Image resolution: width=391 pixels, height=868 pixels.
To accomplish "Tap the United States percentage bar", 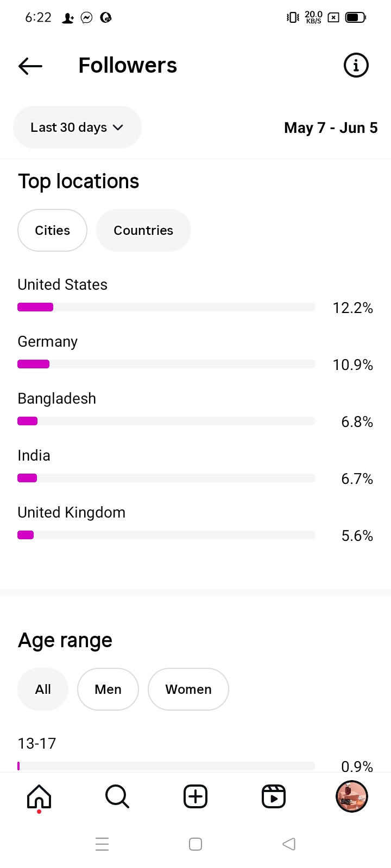I will point(166,308).
